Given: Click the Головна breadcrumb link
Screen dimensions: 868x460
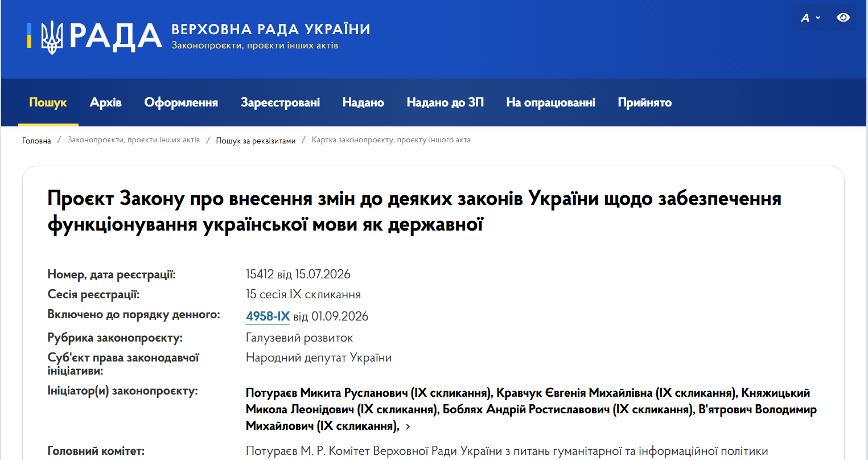Looking at the screenshot, I should click(x=36, y=141).
